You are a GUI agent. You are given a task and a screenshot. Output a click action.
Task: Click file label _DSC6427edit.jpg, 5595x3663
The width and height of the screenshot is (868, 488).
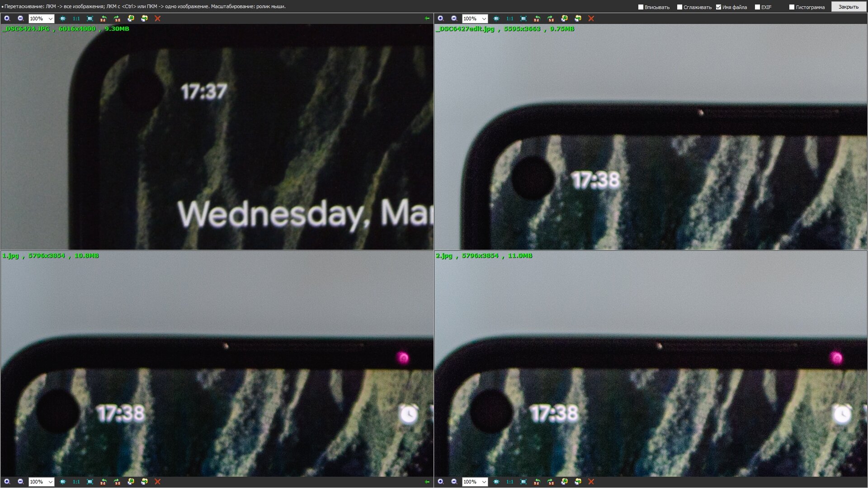(505, 29)
